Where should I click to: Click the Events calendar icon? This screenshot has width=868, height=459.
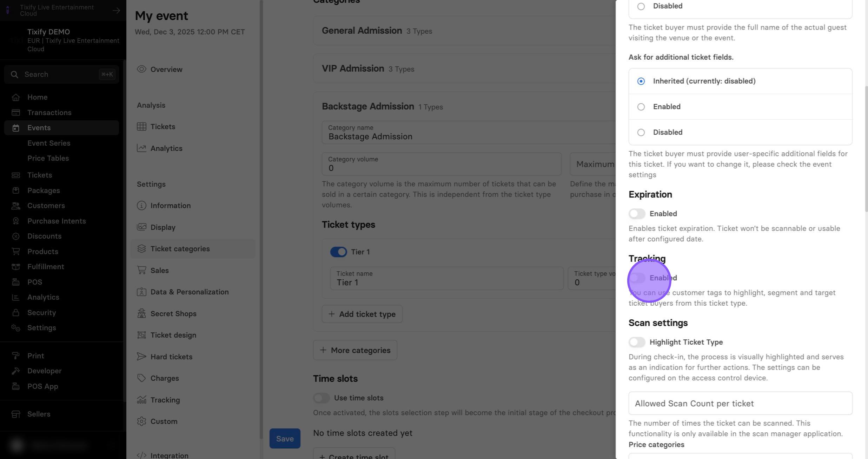pos(15,128)
